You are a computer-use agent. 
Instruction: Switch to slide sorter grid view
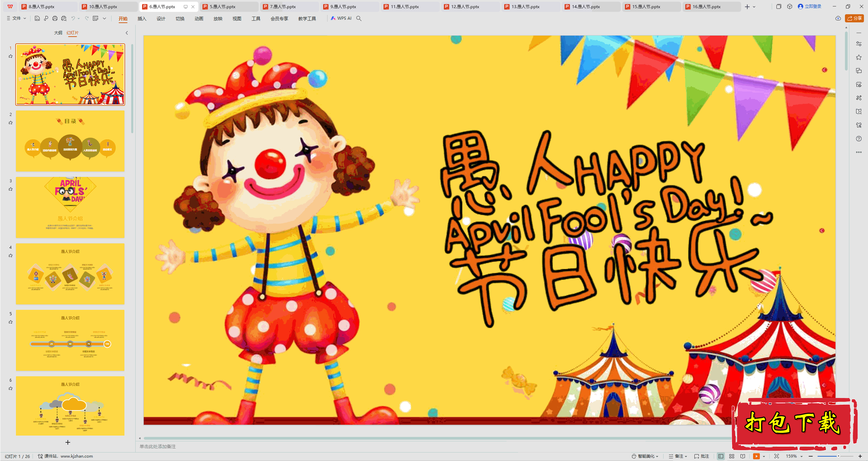[732, 456]
